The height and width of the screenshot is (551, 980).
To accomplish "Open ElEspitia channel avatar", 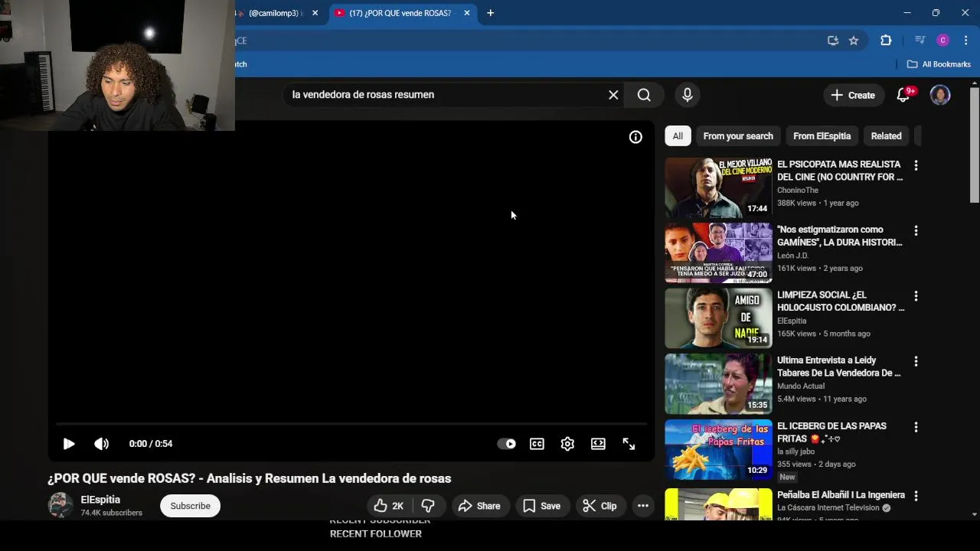I will pyautogui.click(x=60, y=506).
